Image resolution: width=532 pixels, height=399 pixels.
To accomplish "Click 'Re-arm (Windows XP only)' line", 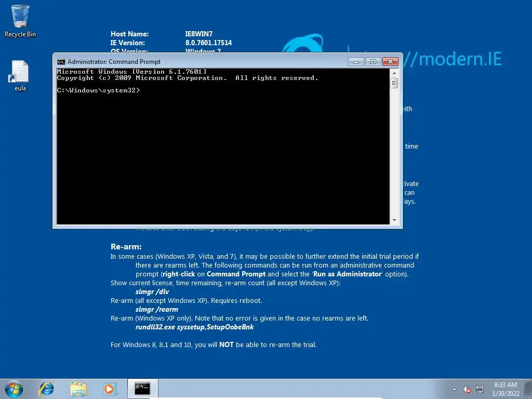I will 240,318.
